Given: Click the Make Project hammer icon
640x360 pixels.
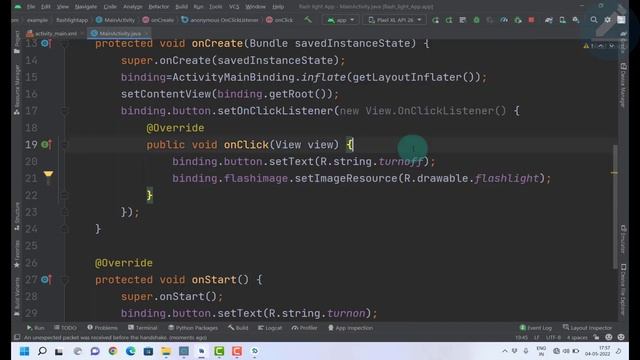Looking at the screenshot, I should [x=308, y=20].
